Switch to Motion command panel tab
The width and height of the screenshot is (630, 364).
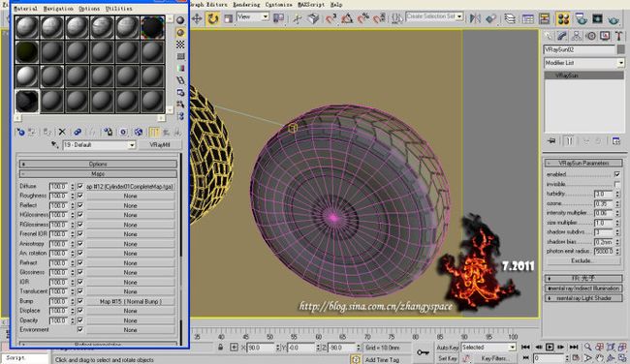click(590, 36)
